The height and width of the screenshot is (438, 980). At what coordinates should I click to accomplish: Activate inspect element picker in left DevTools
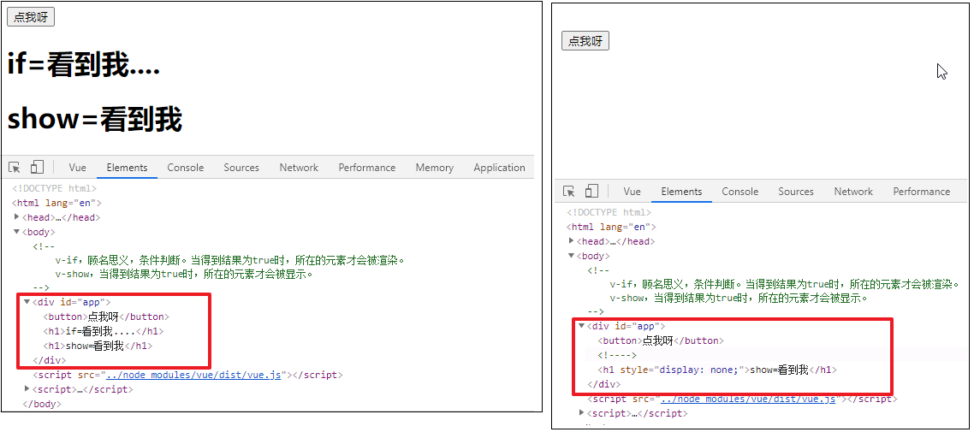pyautogui.click(x=15, y=168)
